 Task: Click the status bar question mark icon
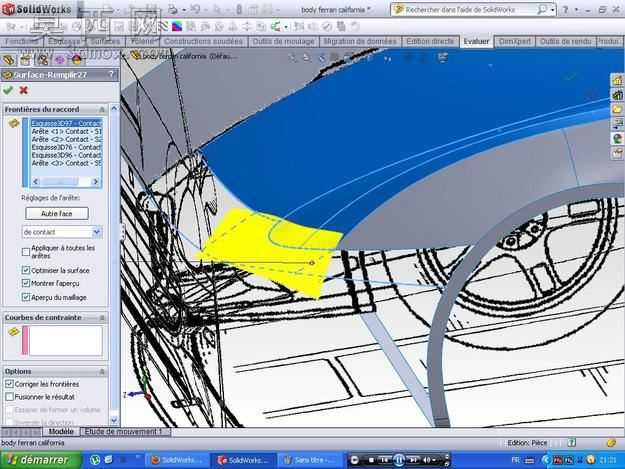click(x=572, y=442)
